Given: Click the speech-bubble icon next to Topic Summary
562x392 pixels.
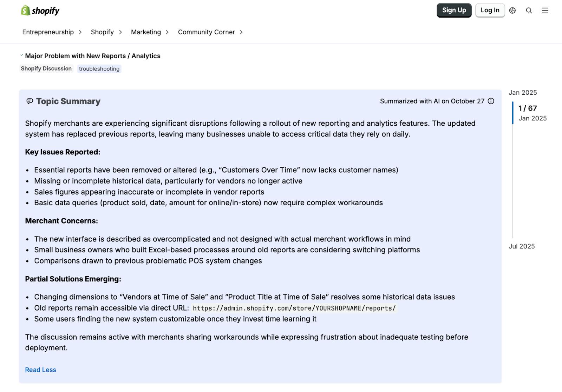Looking at the screenshot, I should click(x=29, y=101).
